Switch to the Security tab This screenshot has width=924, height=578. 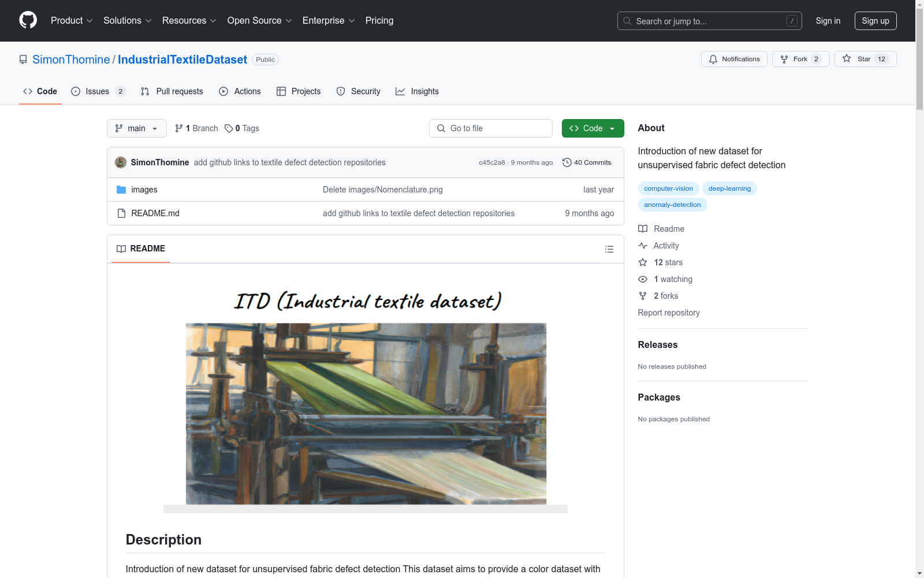pos(358,91)
